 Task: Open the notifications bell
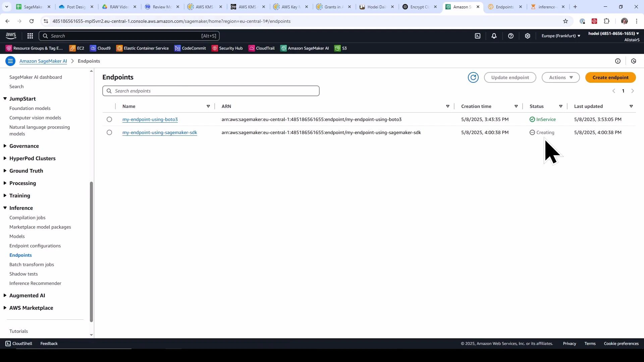pos(494,36)
